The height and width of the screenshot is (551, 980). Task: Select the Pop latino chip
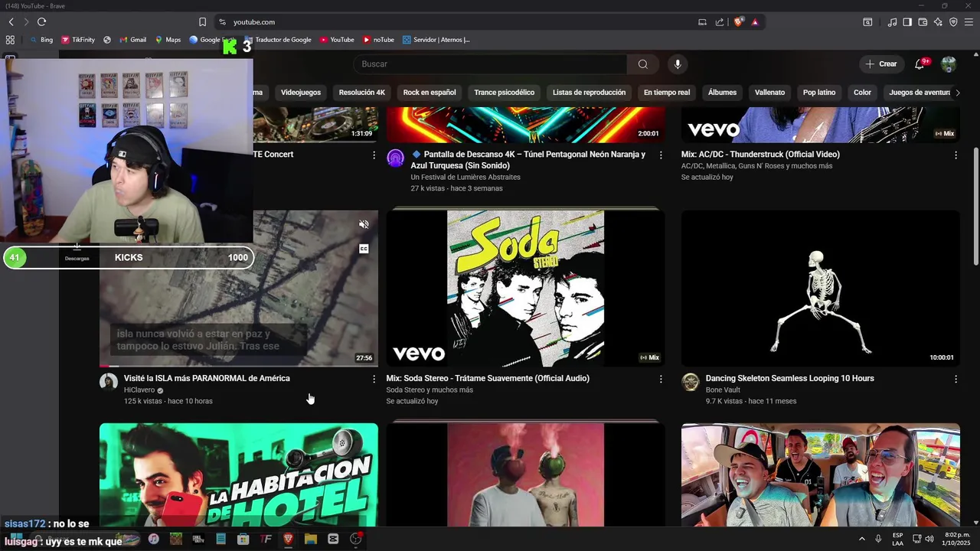819,93
